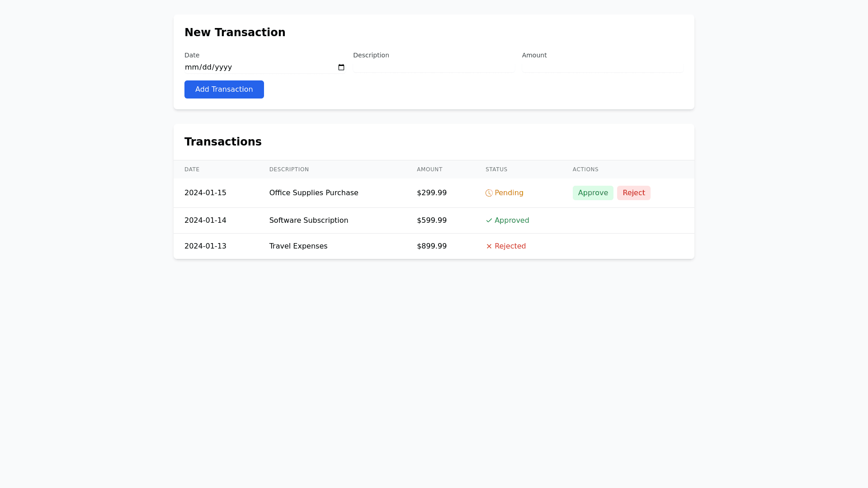
Task: Click the Description column header
Action: tap(289, 169)
